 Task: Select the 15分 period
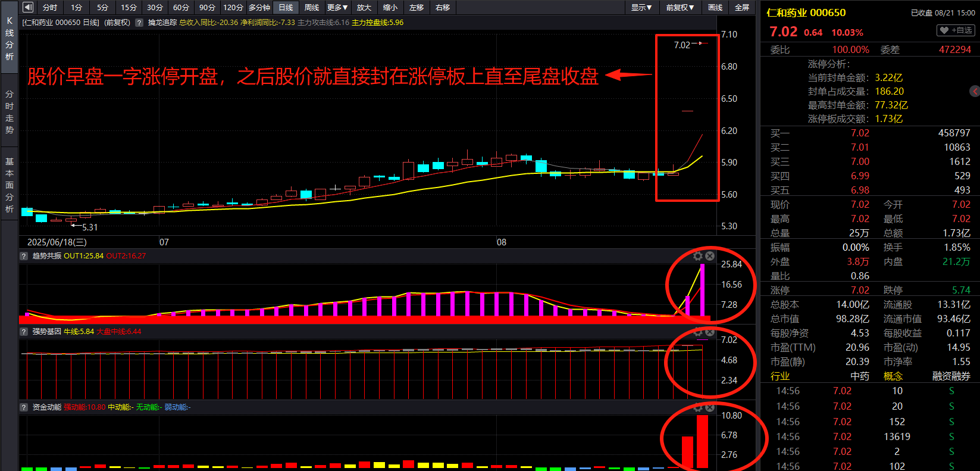(x=129, y=7)
